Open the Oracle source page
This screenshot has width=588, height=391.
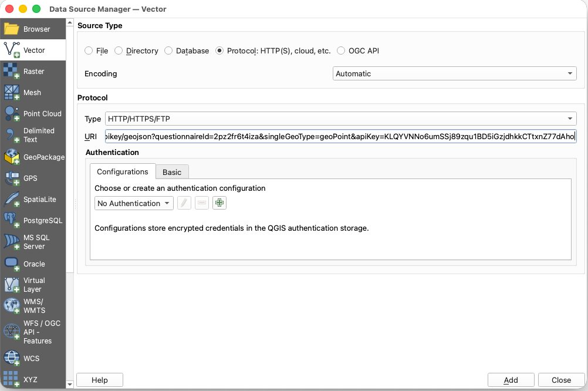(33, 264)
